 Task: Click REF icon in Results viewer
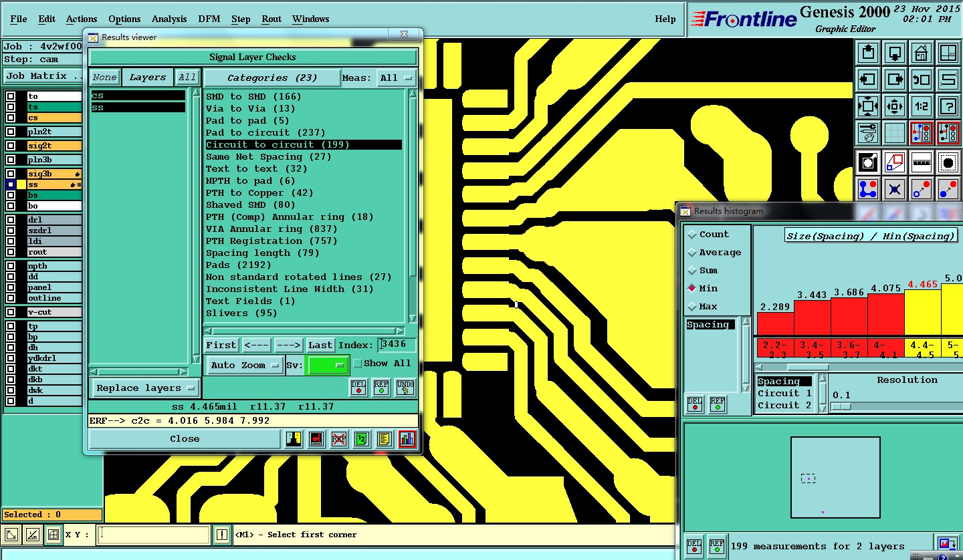(x=381, y=387)
